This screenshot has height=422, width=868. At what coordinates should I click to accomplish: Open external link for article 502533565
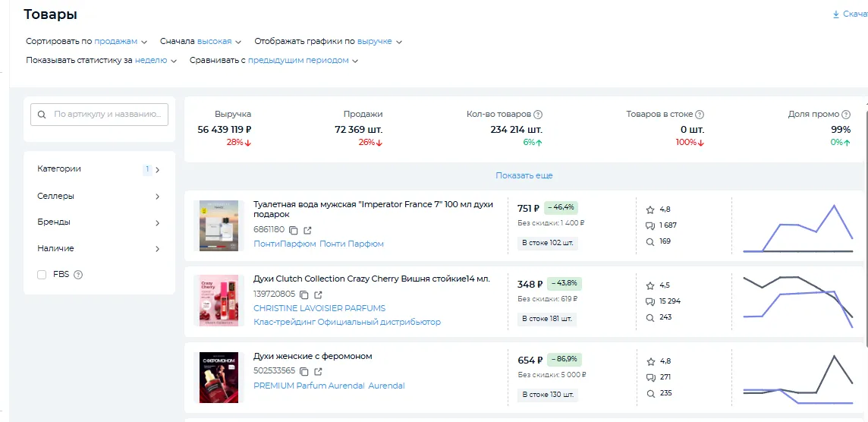pyautogui.click(x=318, y=372)
